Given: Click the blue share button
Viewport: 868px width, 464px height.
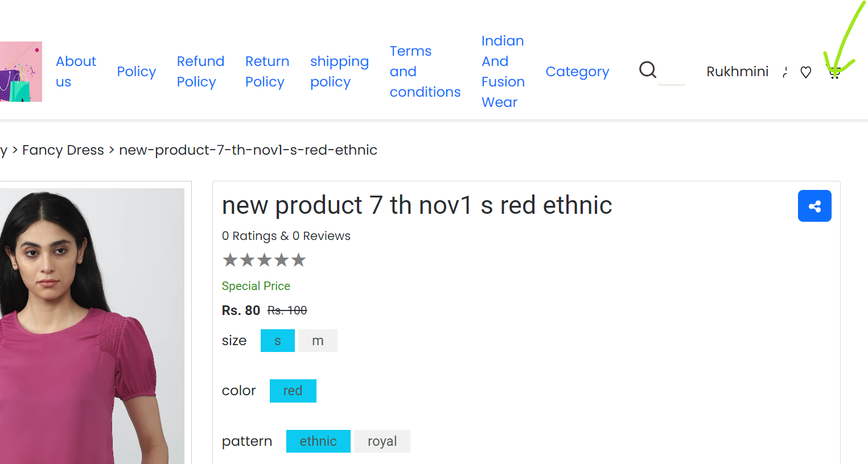Looking at the screenshot, I should [814, 206].
